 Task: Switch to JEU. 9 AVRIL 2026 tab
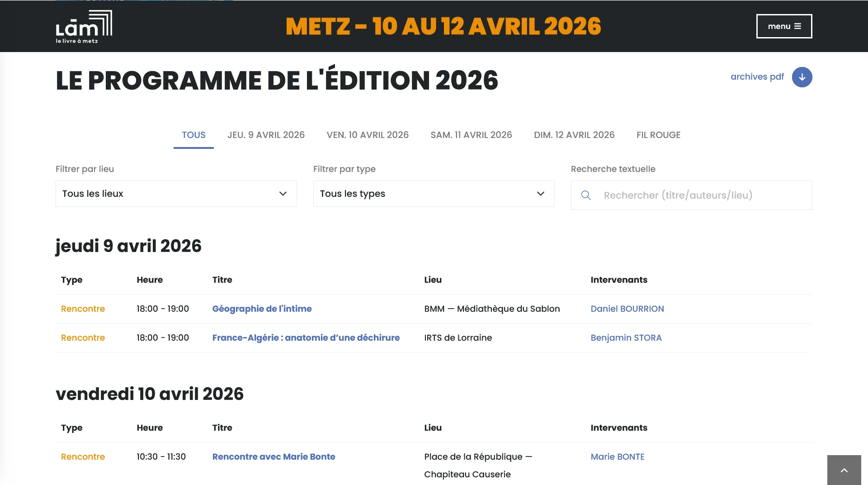tap(266, 135)
